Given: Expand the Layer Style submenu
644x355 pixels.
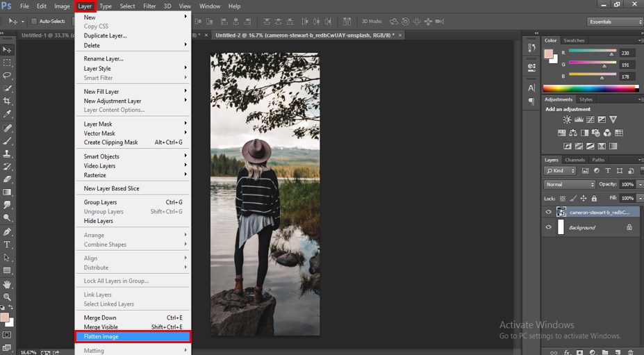Looking at the screenshot, I should tap(133, 68).
